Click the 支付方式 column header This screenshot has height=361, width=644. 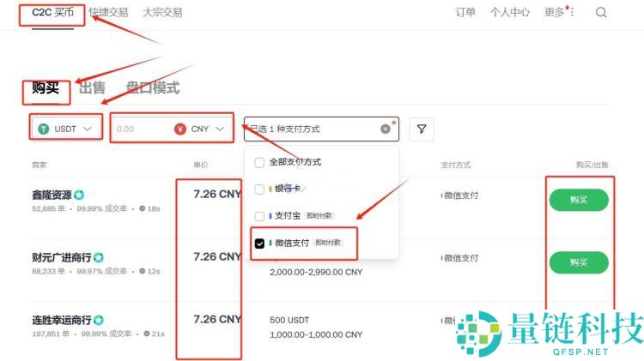click(455, 165)
